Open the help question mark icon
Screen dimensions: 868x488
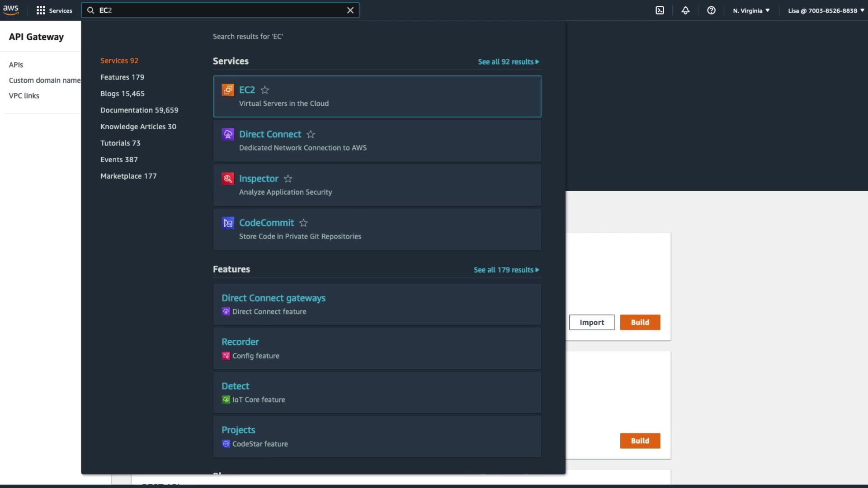(711, 10)
